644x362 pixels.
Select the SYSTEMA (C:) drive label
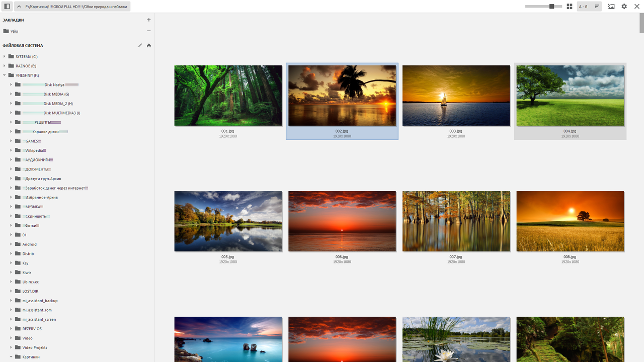[27, 56]
